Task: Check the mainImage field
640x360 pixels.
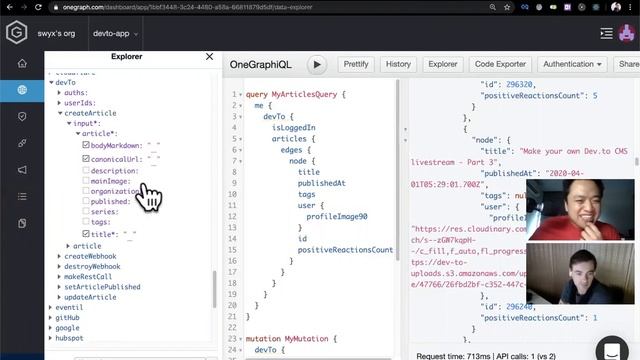Action: click(86, 180)
